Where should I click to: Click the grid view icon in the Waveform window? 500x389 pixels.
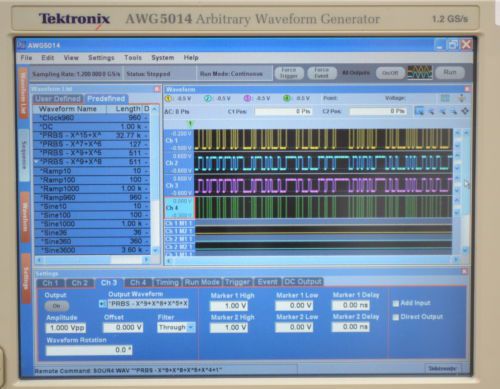445,98
